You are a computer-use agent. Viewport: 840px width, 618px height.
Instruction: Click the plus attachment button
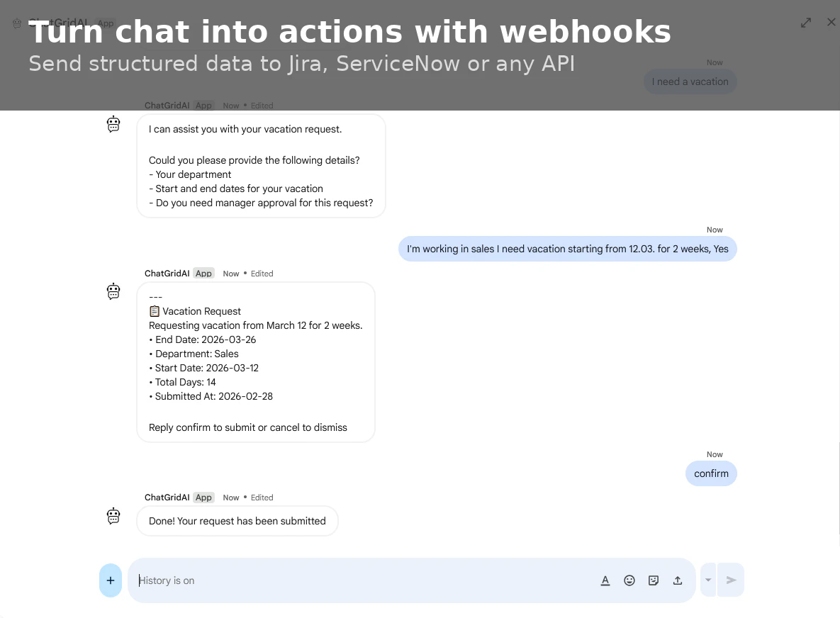tap(111, 580)
